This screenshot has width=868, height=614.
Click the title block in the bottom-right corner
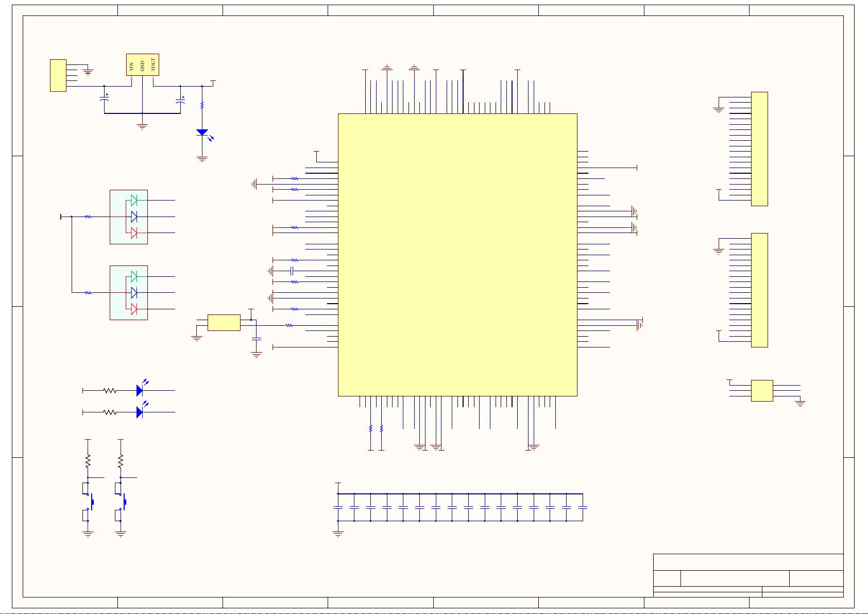point(748,575)
